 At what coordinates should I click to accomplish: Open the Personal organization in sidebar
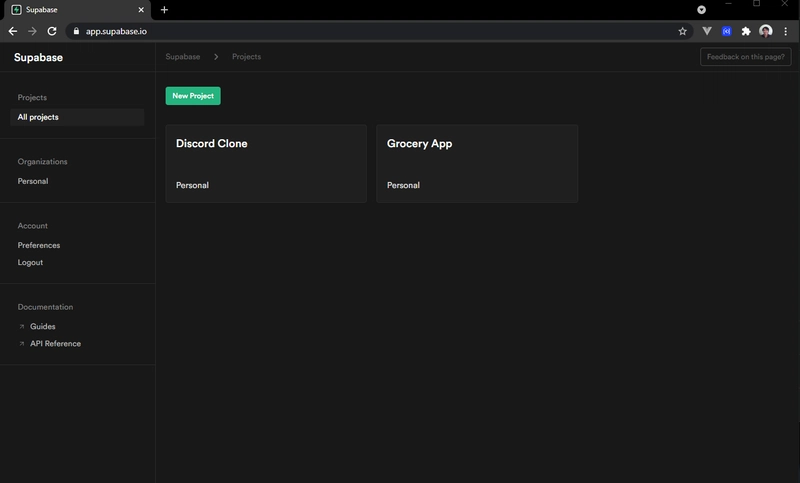33,181
